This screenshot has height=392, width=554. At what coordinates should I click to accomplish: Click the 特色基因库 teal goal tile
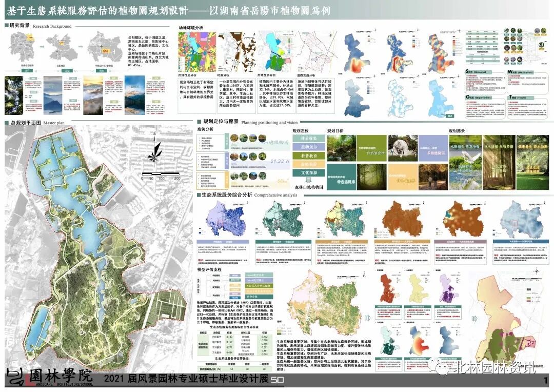click(341, 178)
